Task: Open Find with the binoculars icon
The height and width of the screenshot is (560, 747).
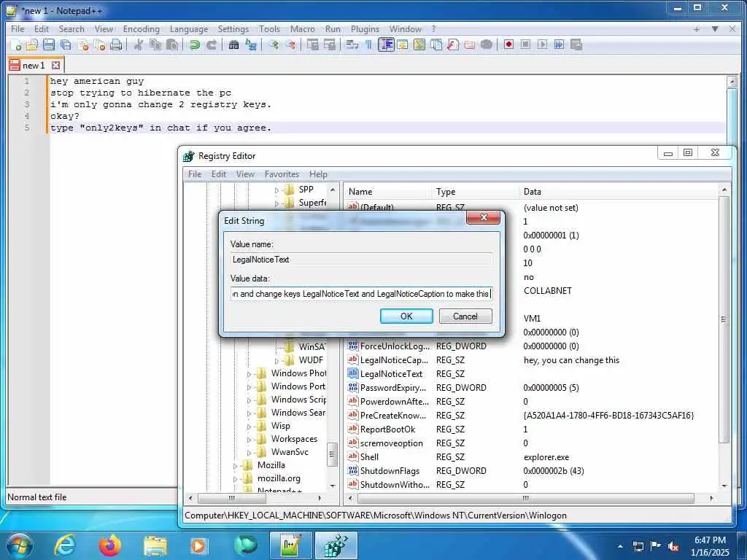Action: point(233,44)
